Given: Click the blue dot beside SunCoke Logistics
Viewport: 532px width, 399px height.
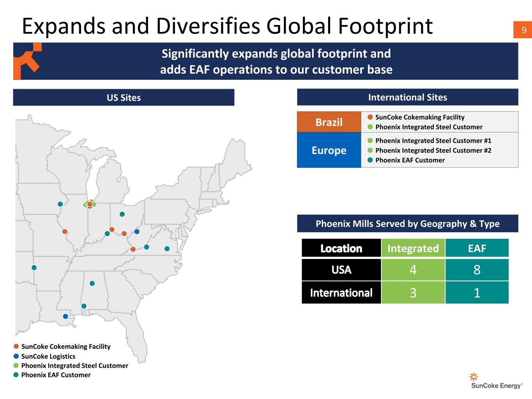Looking at the screenshot, I should 16,356.
